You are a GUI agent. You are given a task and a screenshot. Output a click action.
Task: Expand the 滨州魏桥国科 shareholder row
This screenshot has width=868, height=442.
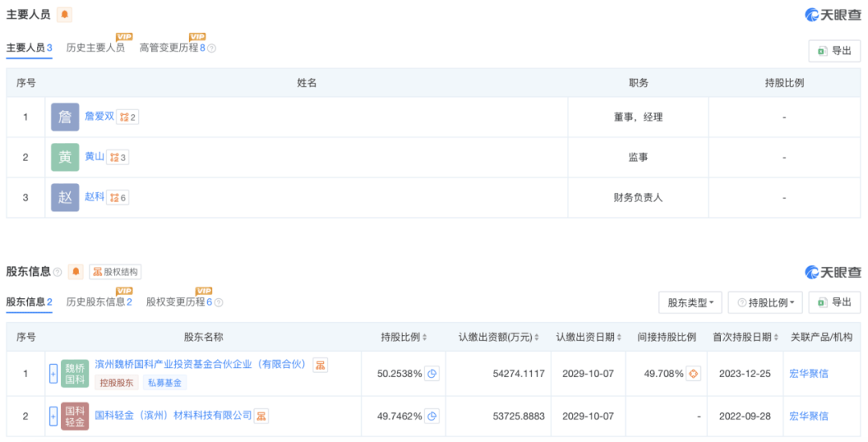click(x=53, y=374)
